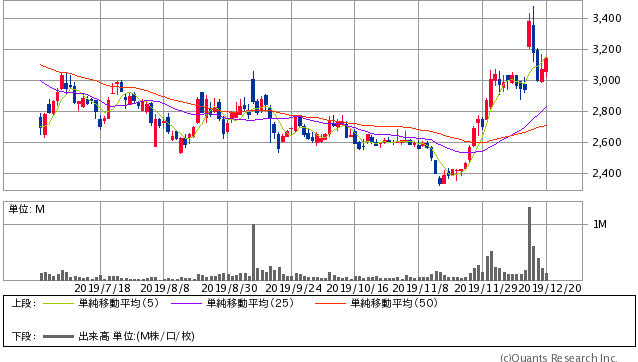The height and width of the screenshot is (362, 638).
Task: Click the 上段: legend row label
Action: point(24,303)
